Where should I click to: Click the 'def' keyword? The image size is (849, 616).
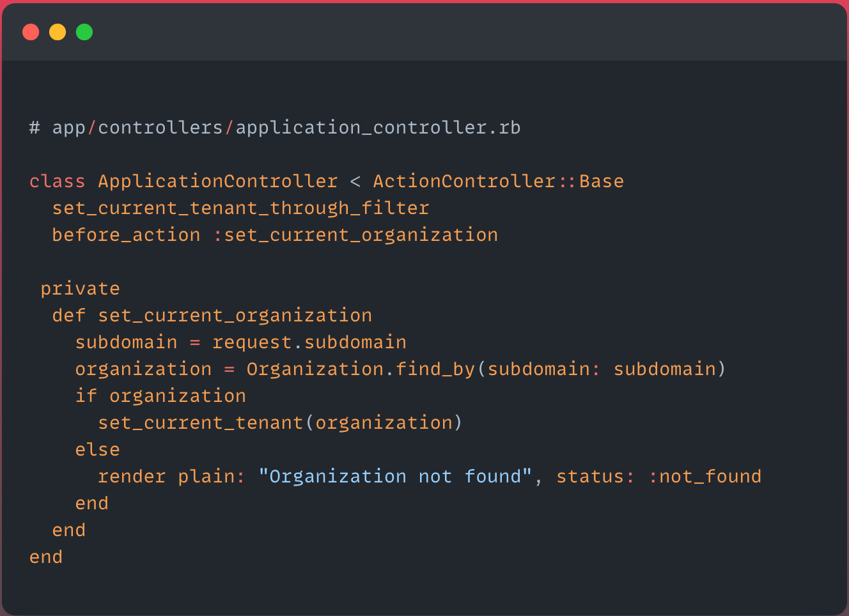click(x=68, y=316)
